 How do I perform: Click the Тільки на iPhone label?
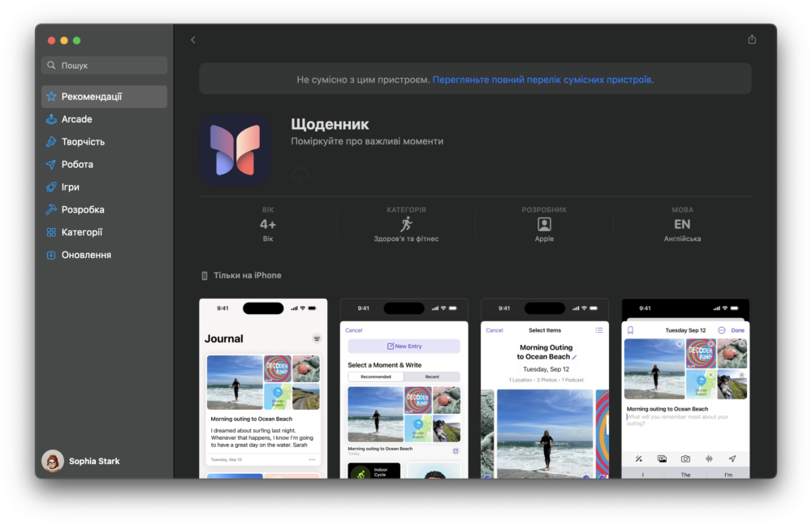click(x=248, y=275)
